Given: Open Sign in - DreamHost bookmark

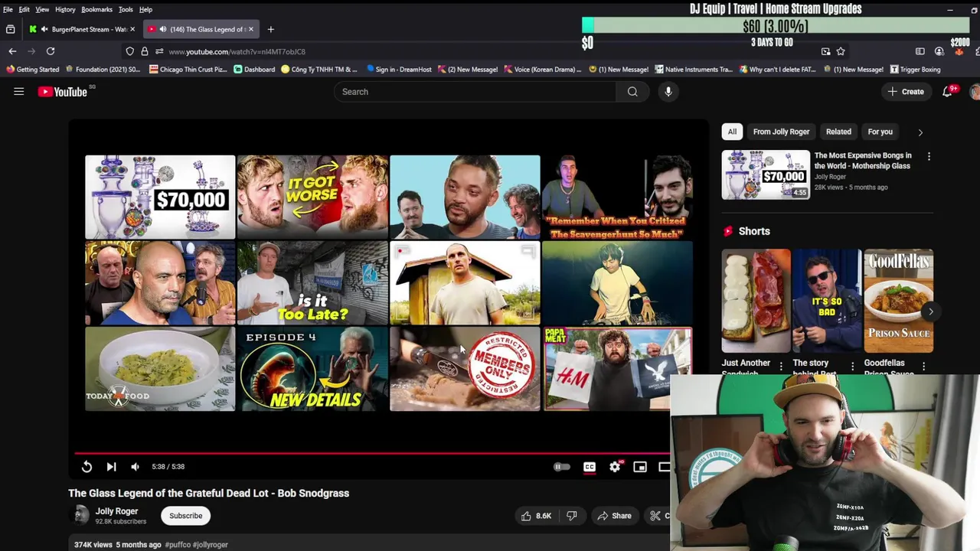Looking at the screenshot, I should [x=399, y=70].
